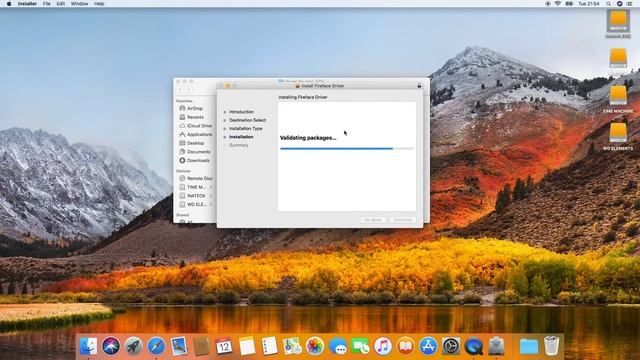
Task: Open Calendar icon showing 12
Action: pos(224,346)
